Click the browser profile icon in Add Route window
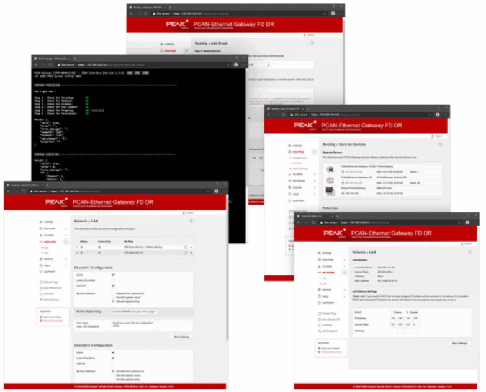This screenshot has height=392, width=486. (333, 13)
